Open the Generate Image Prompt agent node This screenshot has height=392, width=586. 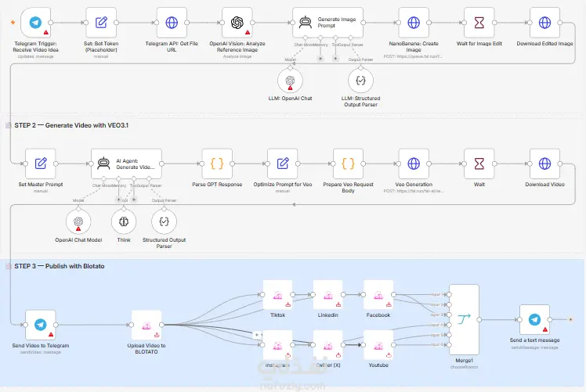(x=327, y=23)
